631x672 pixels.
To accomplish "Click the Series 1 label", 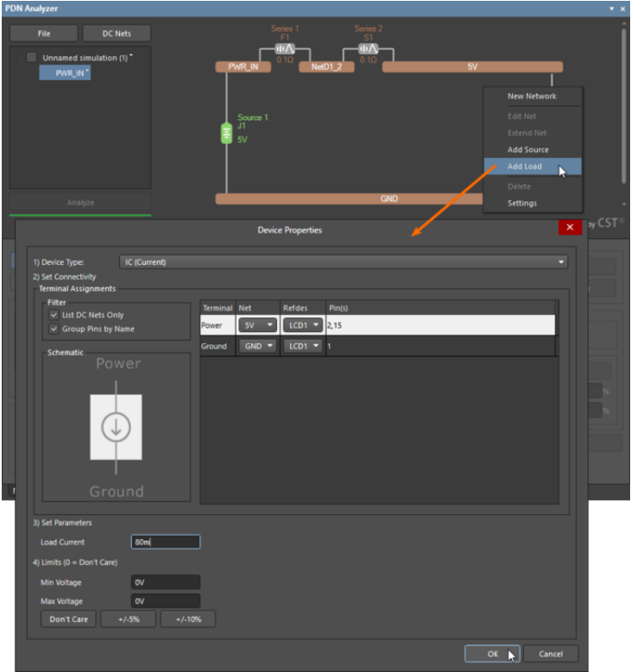I will pyautogui.click(x=285, y=28).
